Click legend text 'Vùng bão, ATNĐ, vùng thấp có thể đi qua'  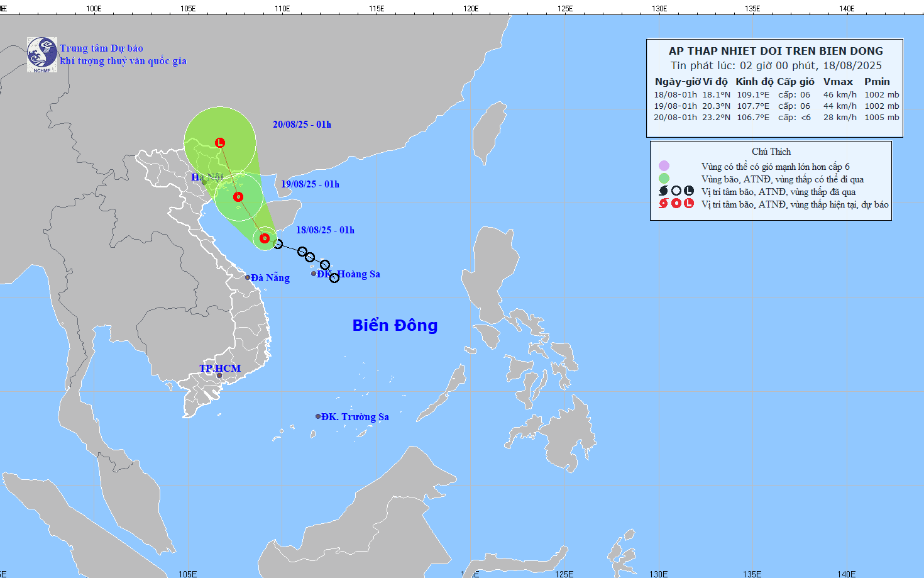[x=783, y=179]
